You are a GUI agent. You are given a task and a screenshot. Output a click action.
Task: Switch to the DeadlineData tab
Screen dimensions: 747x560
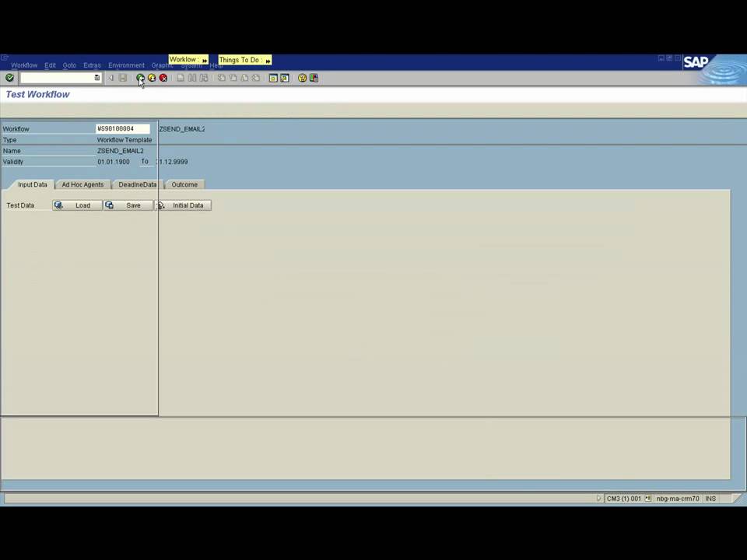[x=137, y=184]
